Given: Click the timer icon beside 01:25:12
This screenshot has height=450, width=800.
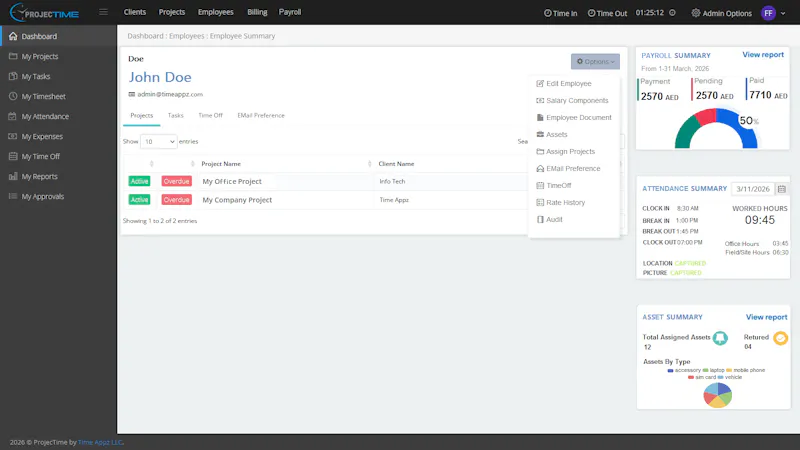Looking at the screenshot, I should (672, 13).
